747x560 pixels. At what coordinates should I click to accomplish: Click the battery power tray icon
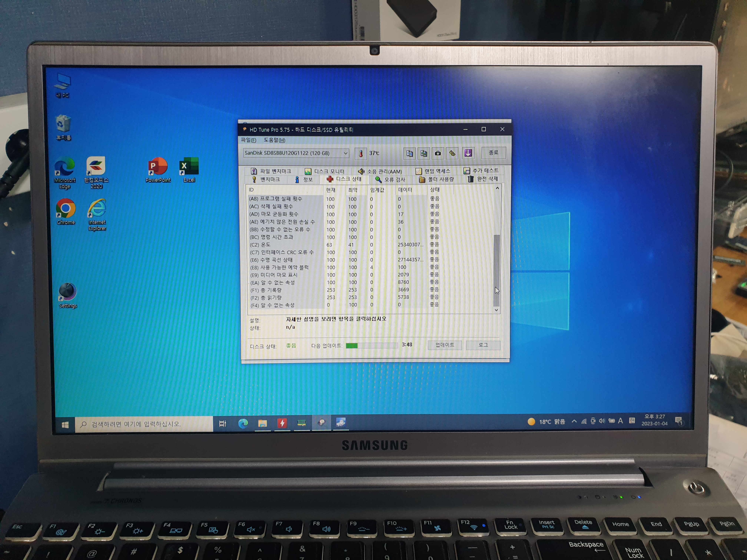611,421
